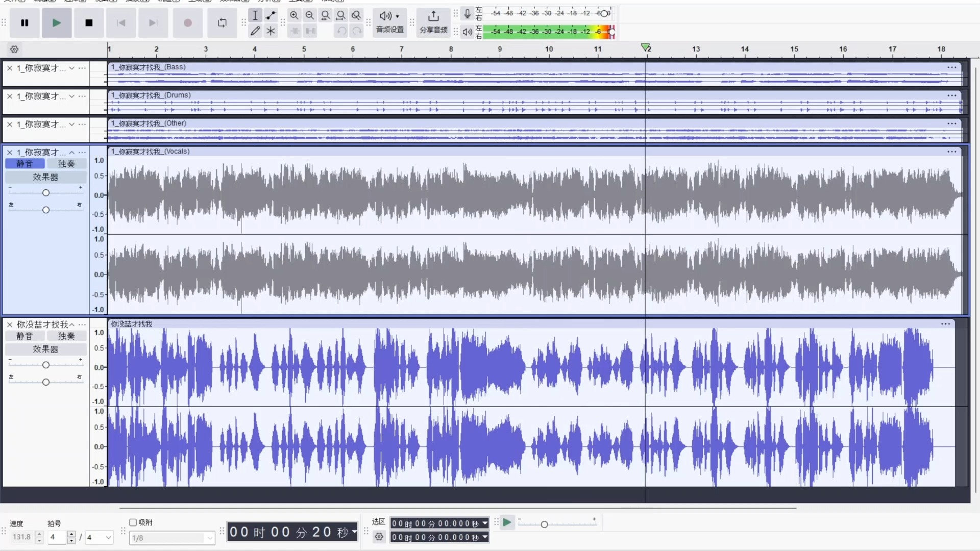Unmute the Vocals track via 静音
Screen dimensions: 980x551
tap(24, 164)
